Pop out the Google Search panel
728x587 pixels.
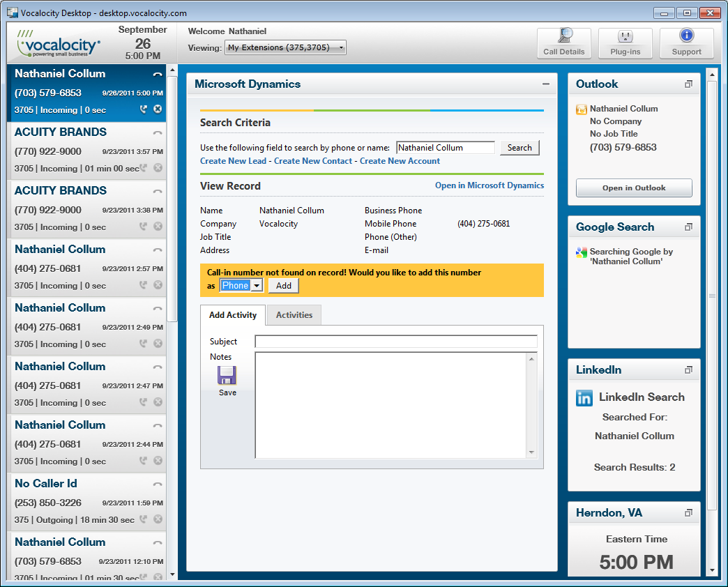688,227
